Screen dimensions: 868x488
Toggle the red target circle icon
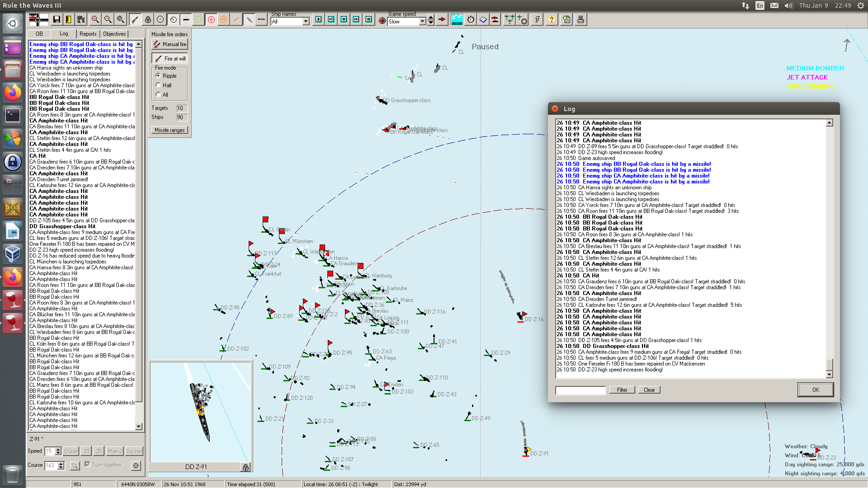(x=211, y=19)
